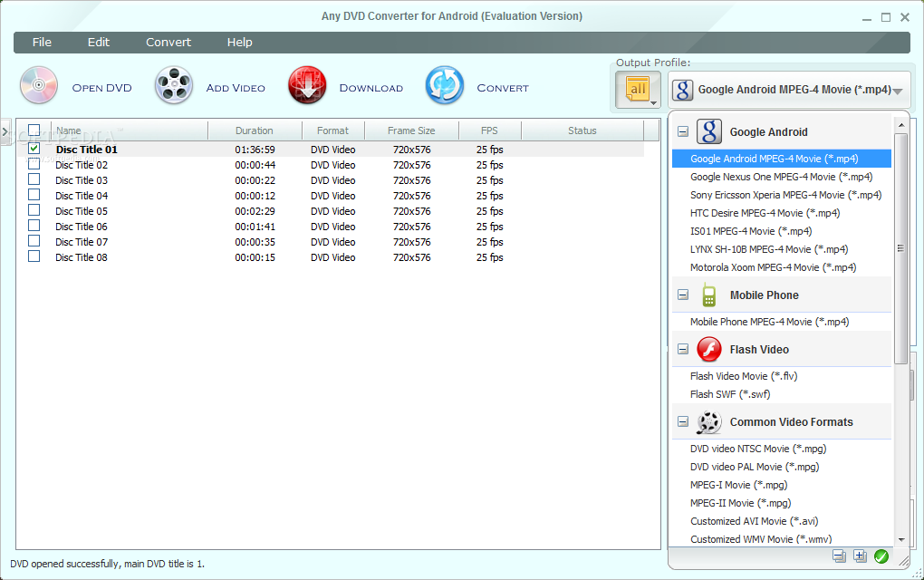This screenshot has height=580, width=924.
Task: Sort by the Status column header
Action: [x=582, y=130]
